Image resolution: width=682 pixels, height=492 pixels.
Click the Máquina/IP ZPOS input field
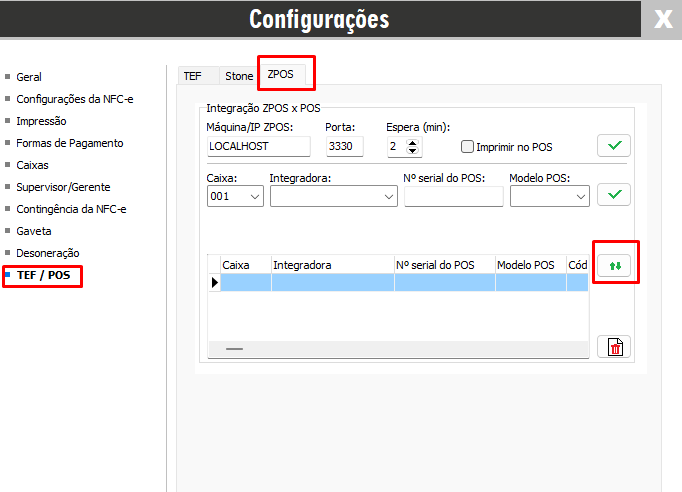(x=258, y=146)
